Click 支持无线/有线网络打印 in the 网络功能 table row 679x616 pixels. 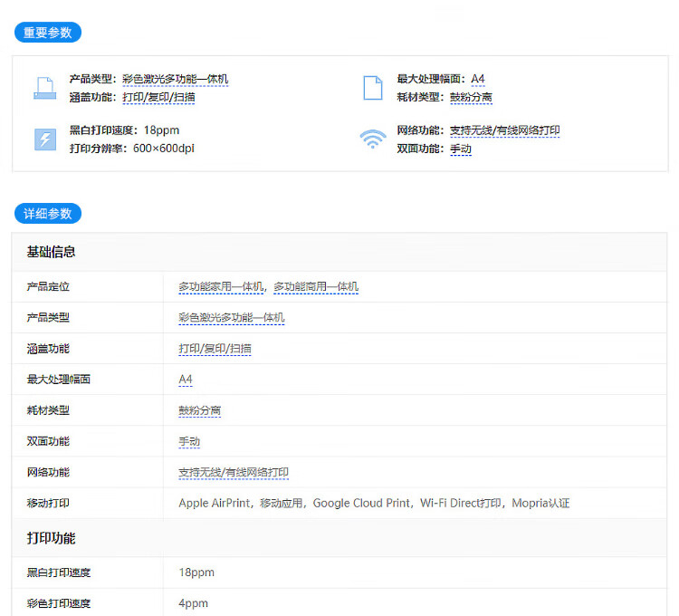(x=234, y=472)
